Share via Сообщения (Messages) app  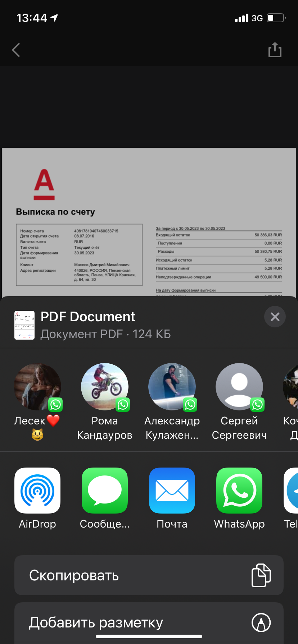105,491
